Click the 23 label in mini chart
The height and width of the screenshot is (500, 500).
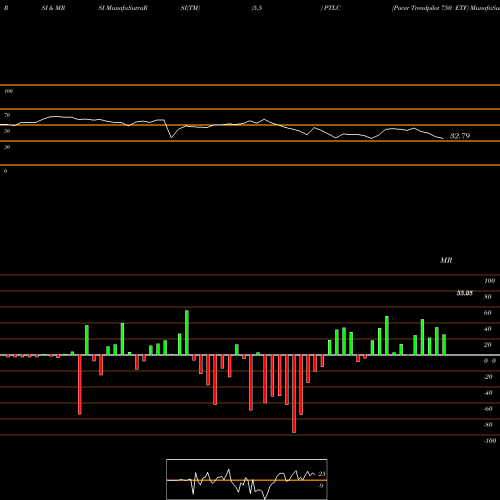pyautogui.click(x=322, y=474)
